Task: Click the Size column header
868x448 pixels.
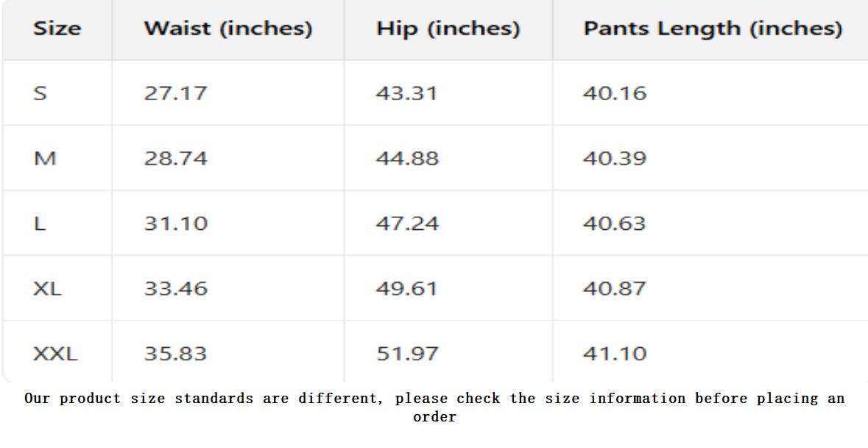Action: pos(57,29)
